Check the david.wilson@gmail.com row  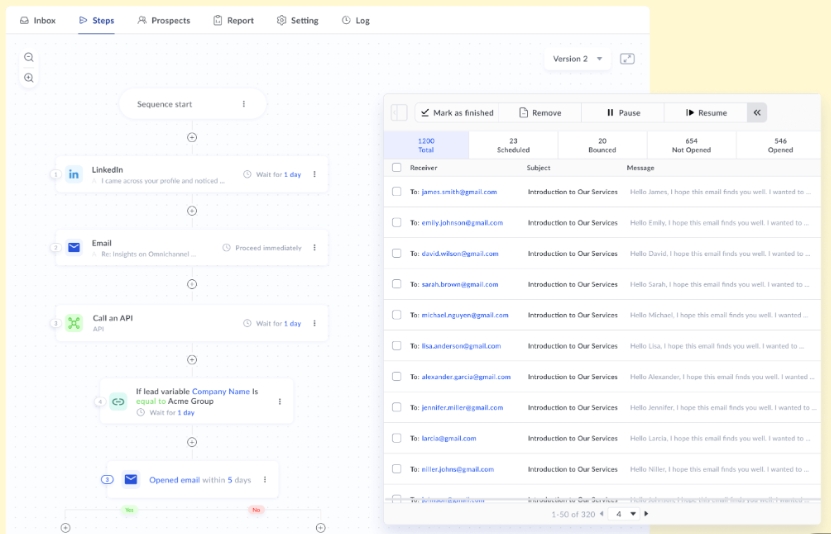point(396,253)
